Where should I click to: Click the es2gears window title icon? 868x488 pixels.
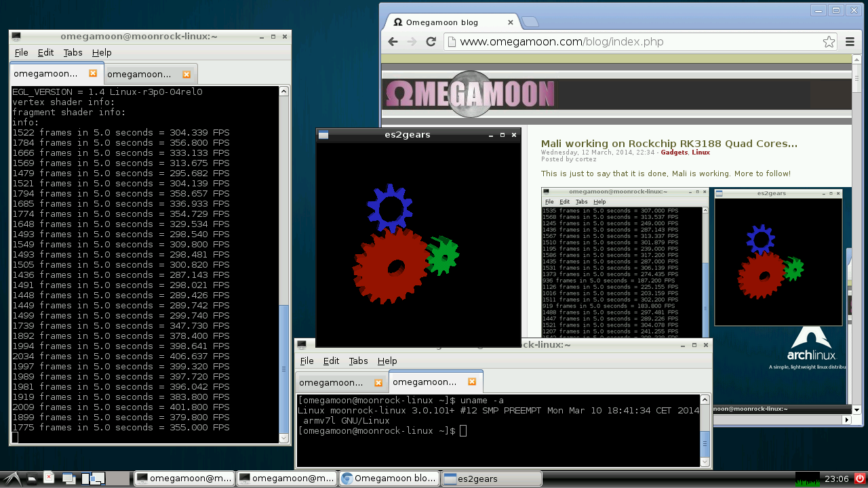pyautogui.click(x=323, y=135)
